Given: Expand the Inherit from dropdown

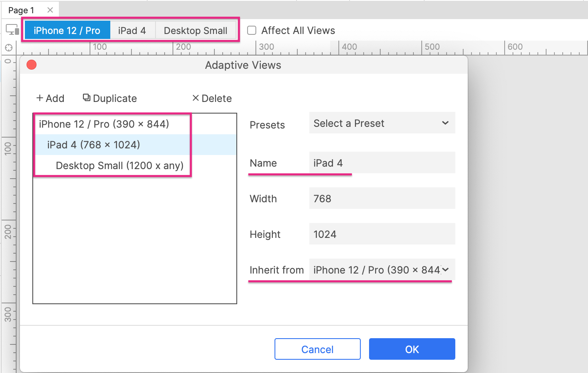Looking at the screenshot, I should point(381,270).
